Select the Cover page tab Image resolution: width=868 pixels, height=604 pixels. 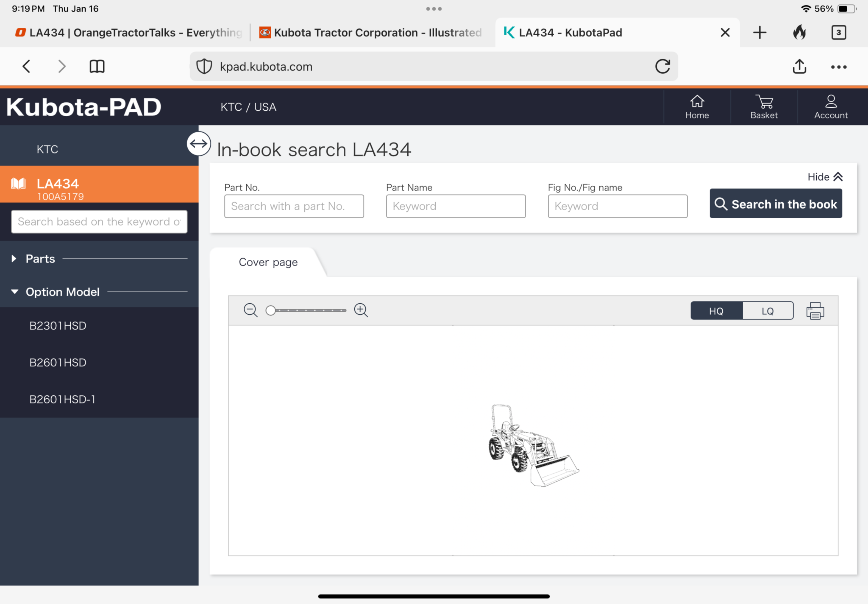[268, 262]
